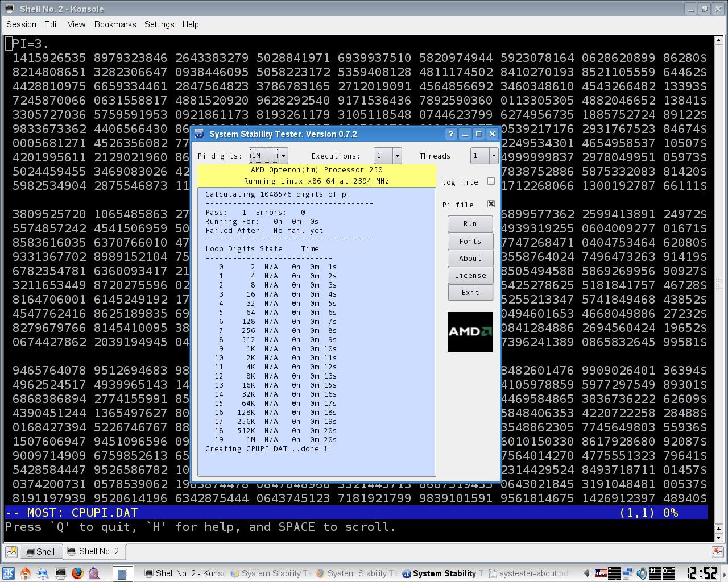Open the Help menu in Konsole
The image size is (728, 582).
click(191, 24)
